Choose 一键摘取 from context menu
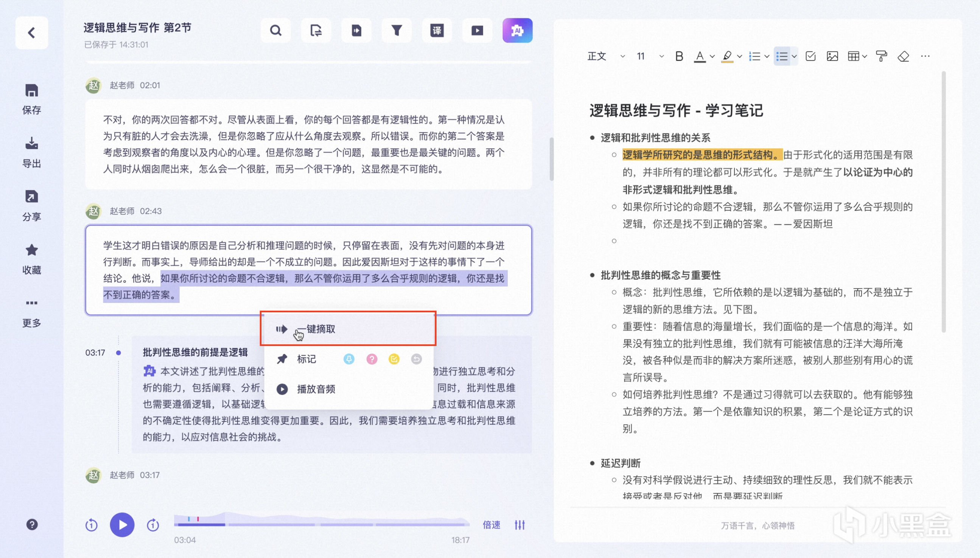The image size is (980, 558). coord(320,329)
